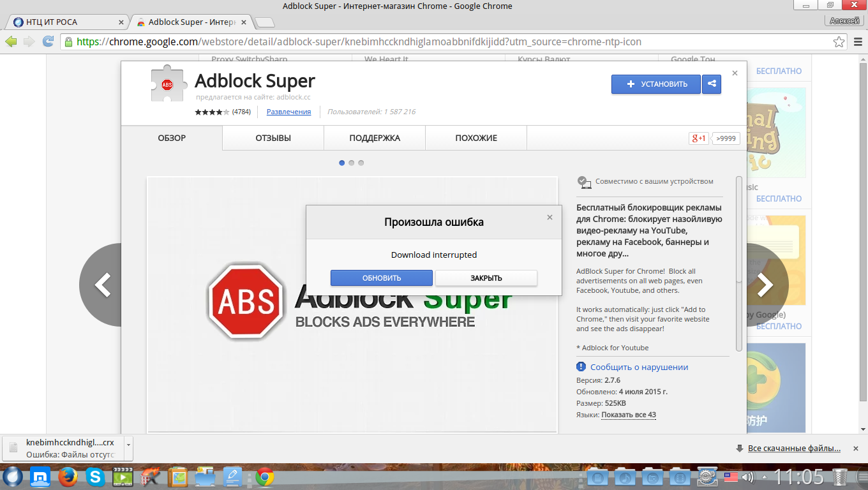Open the ОБЗОР tab
Screen dimensions: 868x490
tap(172, 138)
